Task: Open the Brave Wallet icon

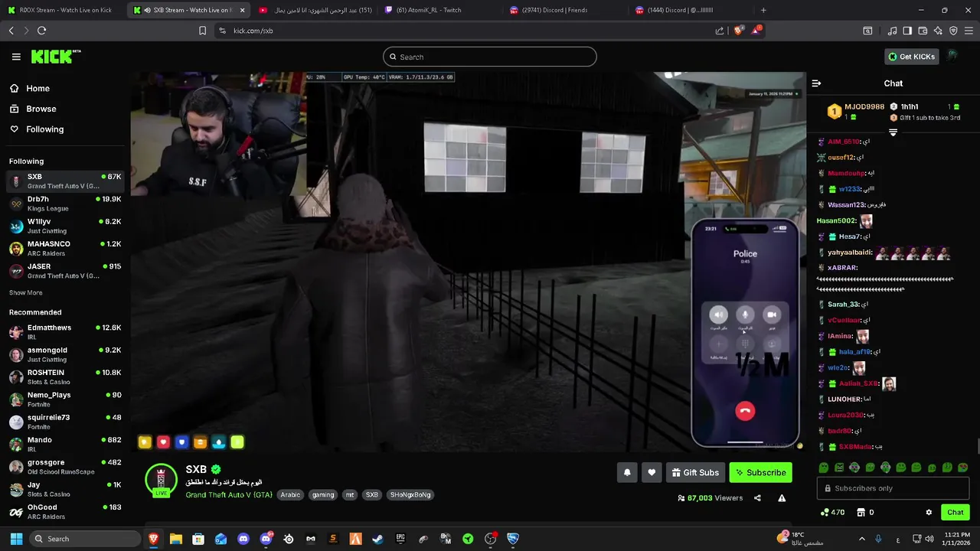Action: [x=923, y=31]
